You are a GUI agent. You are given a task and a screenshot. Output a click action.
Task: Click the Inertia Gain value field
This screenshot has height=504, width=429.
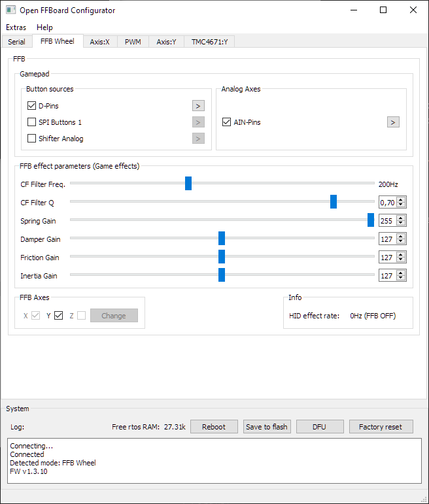click(388, 275)
